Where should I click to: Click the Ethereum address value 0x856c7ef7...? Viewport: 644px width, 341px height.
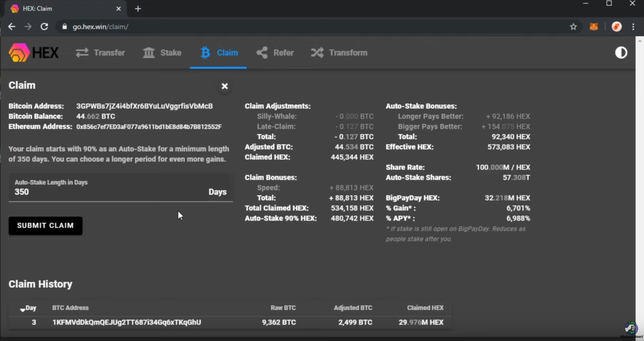149,127
